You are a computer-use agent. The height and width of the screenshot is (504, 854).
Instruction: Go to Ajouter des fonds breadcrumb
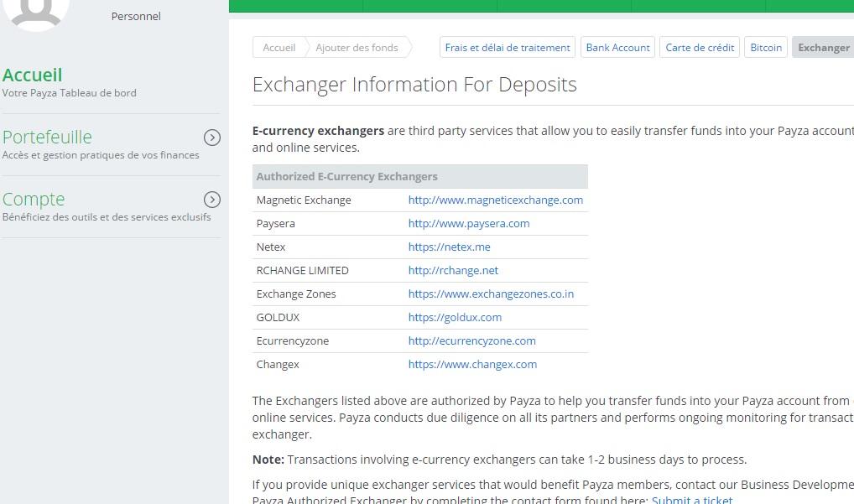357,47
